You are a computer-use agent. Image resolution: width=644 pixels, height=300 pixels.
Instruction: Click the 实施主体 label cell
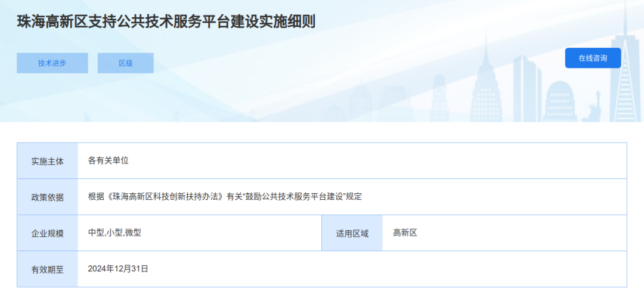[x=47, y=160]
